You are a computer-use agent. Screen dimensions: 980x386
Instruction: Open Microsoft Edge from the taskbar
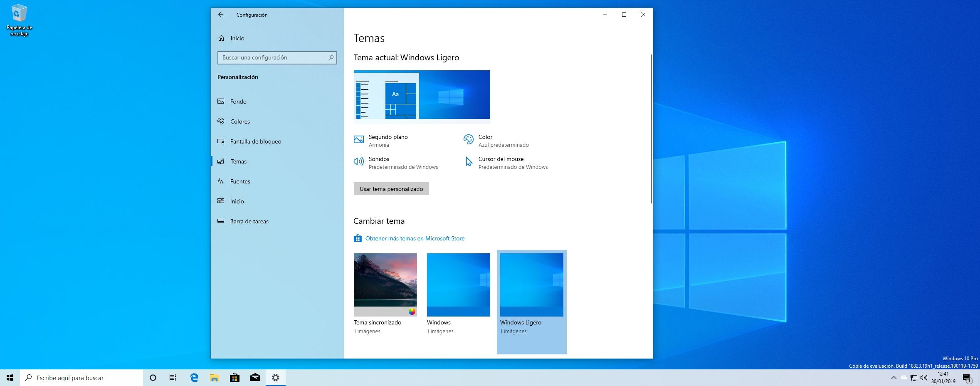pos(194,378)
